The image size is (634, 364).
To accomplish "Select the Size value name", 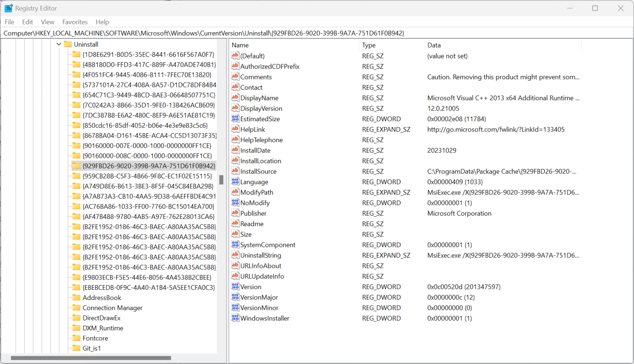I will pyautogui.click(x=246, y=234).
